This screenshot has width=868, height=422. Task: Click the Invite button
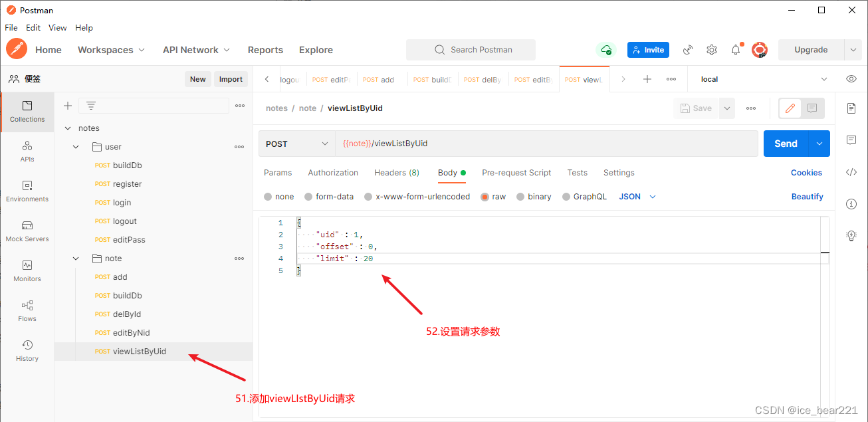click(x=648, y=50)
